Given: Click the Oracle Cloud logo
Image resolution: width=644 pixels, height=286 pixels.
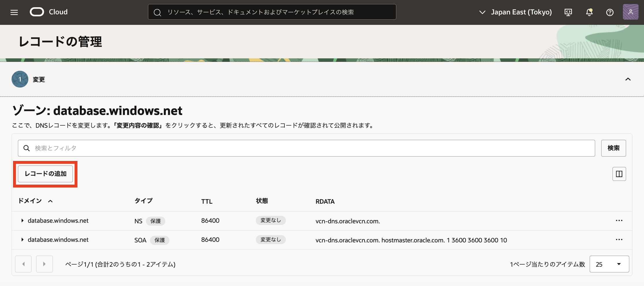Looking at the screenshot, I should click(37, 12).
